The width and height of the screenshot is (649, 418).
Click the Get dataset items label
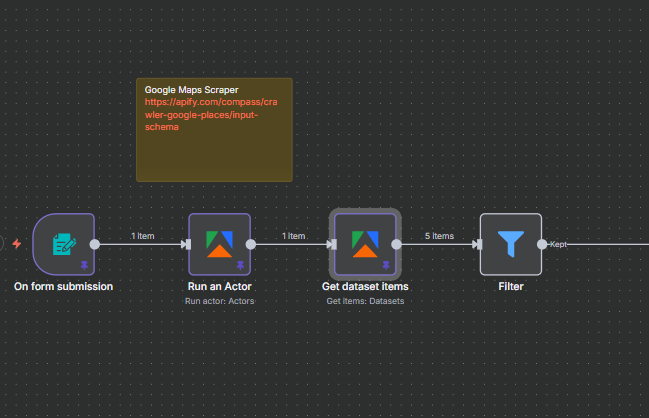tap(365, 286)
